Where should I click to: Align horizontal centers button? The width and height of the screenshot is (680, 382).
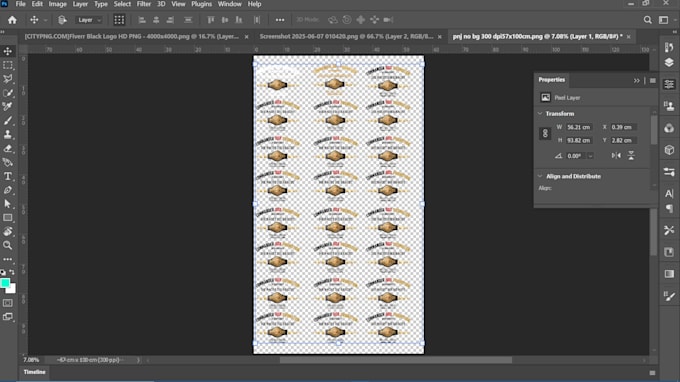156,20
